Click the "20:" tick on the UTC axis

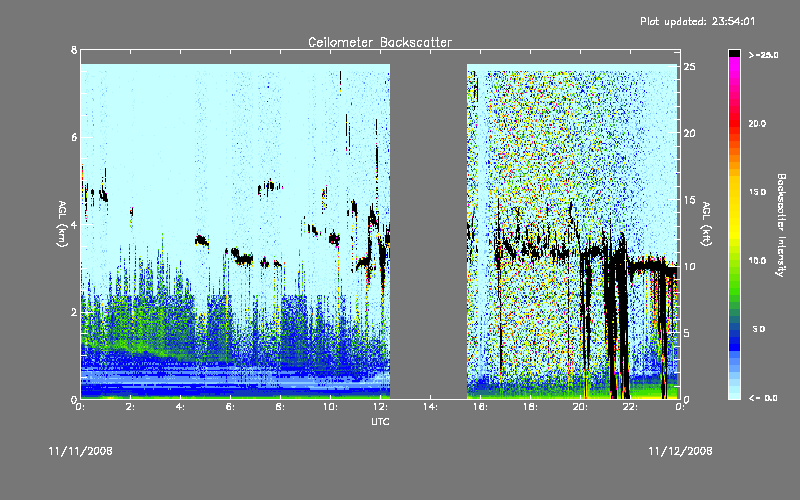[x=580, y=407]
